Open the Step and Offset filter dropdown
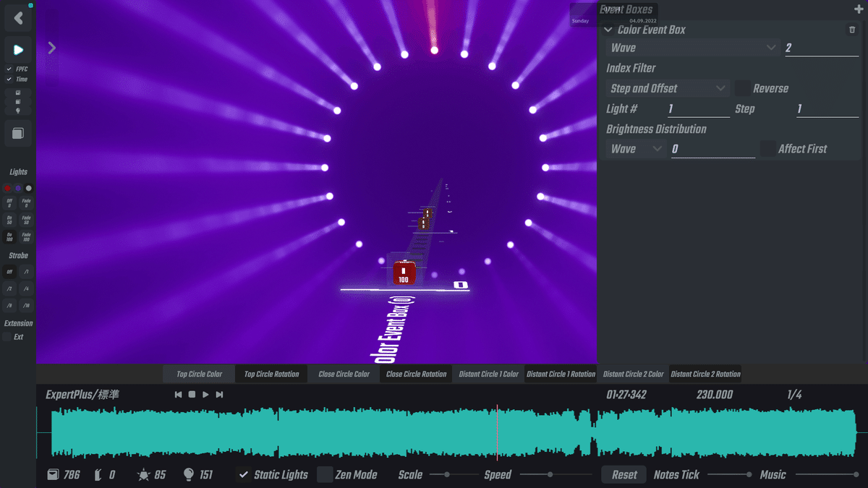868x488 pixels. 668,88
